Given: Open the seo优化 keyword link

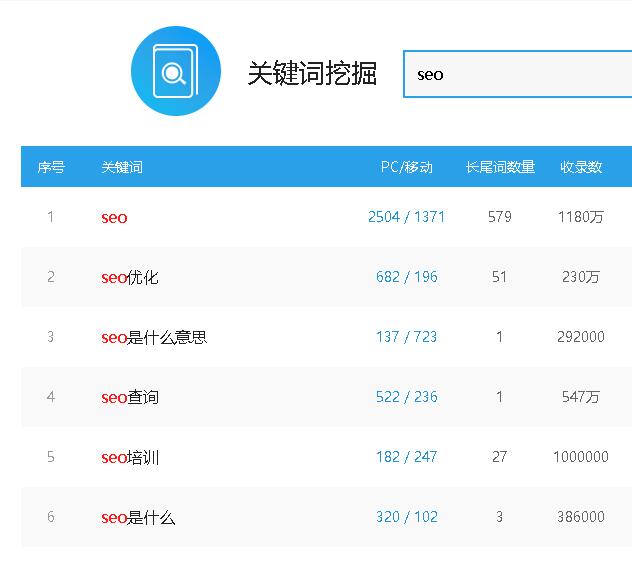Looking at the screenshot, I should pyautogui.click(x=129, y=277).
